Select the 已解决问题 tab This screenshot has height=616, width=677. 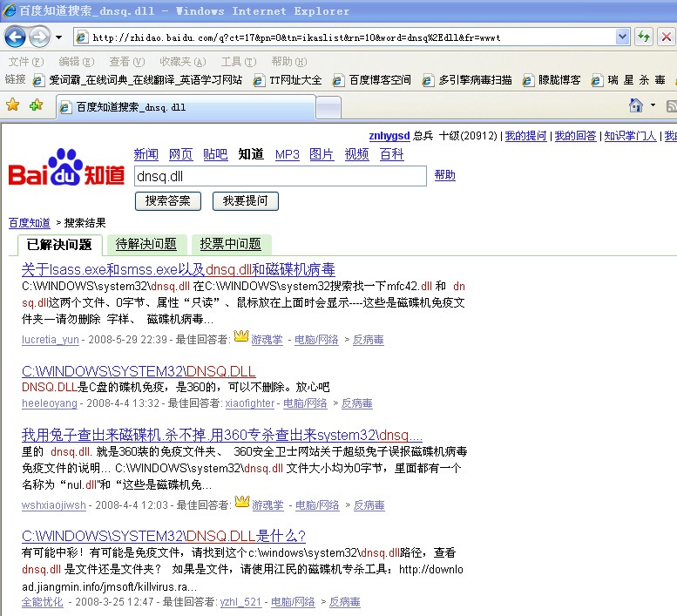point(59,245)
